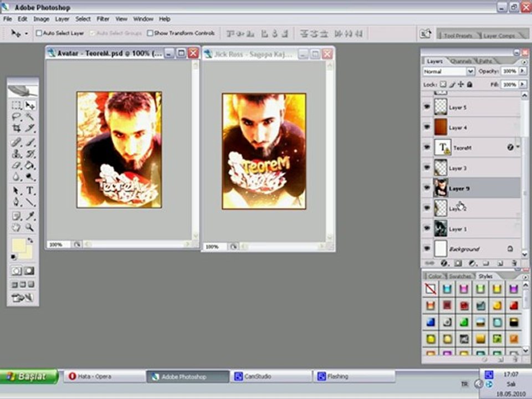This screenshot has height=399, width=532.
Task: Switch to Flashing taskbar button
Action: [355, 376]
